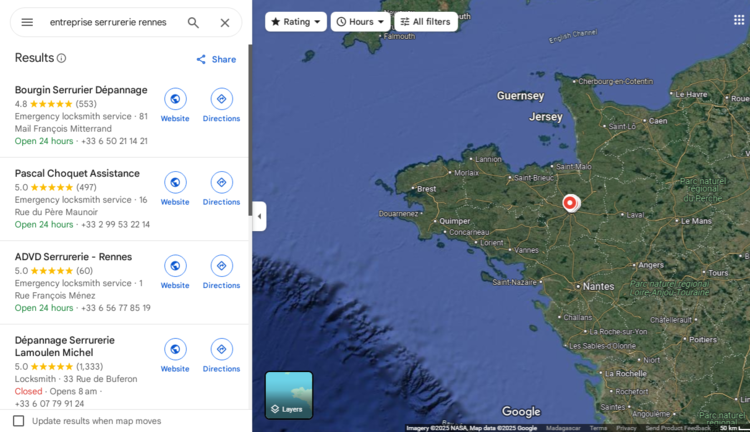Open the Pascal Choquet Assistance listing
This screenshot has width=750, height=432.
point(77,173)
